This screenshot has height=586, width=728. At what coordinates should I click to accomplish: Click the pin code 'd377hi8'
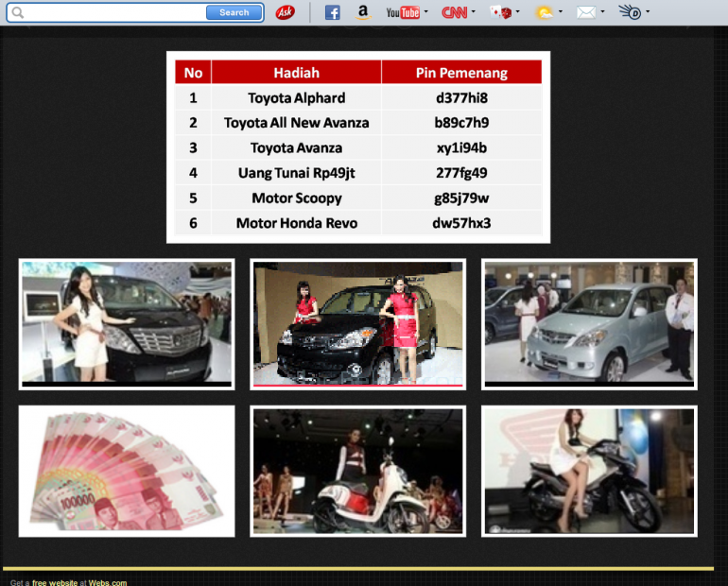[x=461, y=98]
